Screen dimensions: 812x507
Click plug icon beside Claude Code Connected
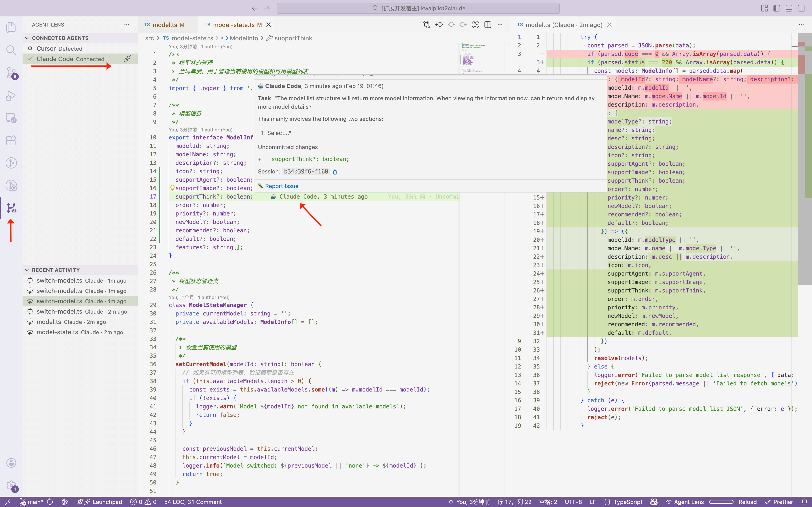tap(127, 59)
